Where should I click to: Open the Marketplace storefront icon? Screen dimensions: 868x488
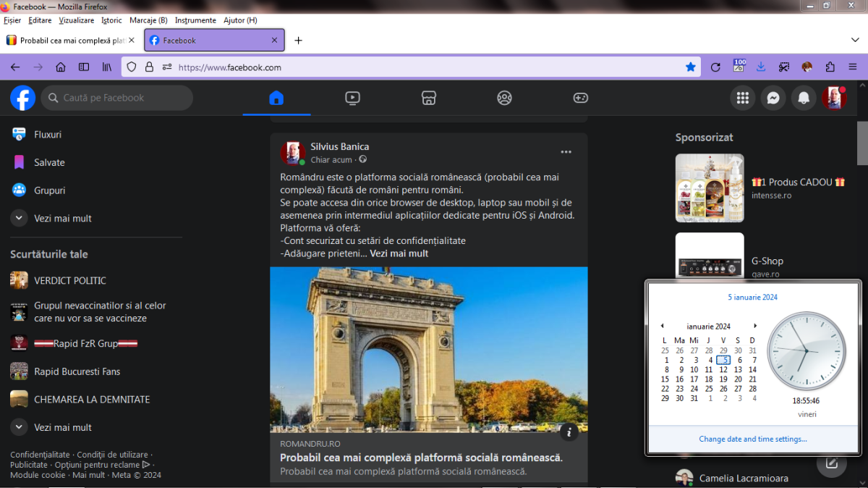429,98
